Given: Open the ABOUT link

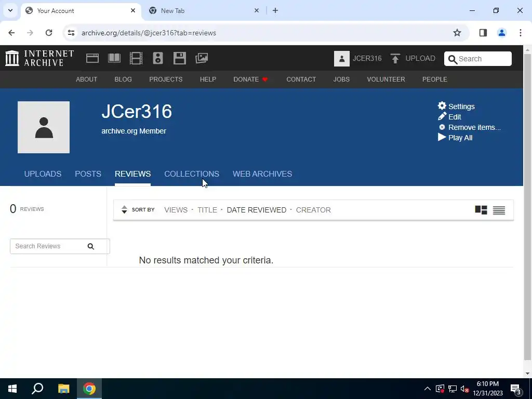Looking at the screenshot, I should coord(87,79).
